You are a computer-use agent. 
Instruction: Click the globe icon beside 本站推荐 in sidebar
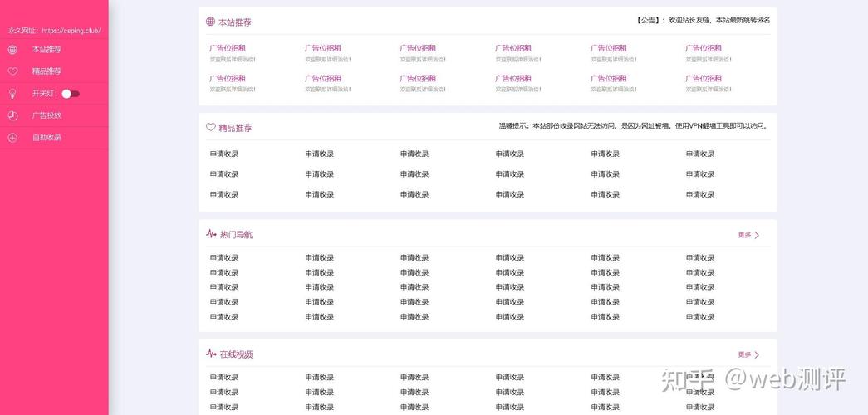(x=12, y=50)
